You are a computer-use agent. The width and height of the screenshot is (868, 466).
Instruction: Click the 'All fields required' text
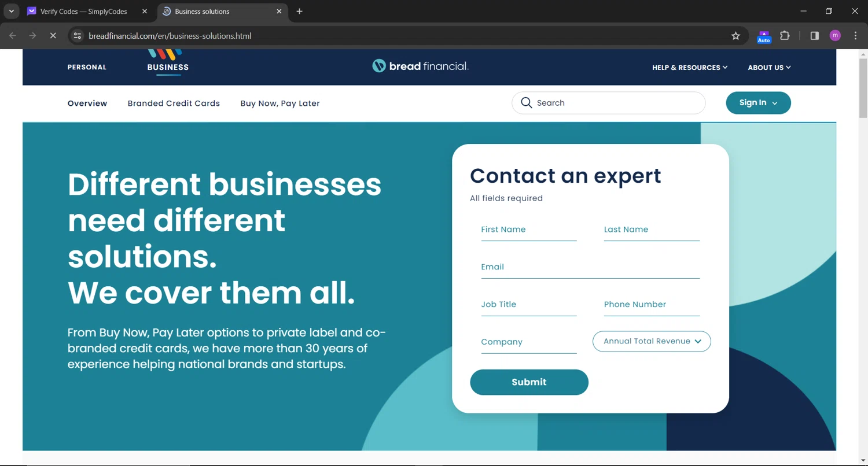pyautogui.click(x=506, y=198)
